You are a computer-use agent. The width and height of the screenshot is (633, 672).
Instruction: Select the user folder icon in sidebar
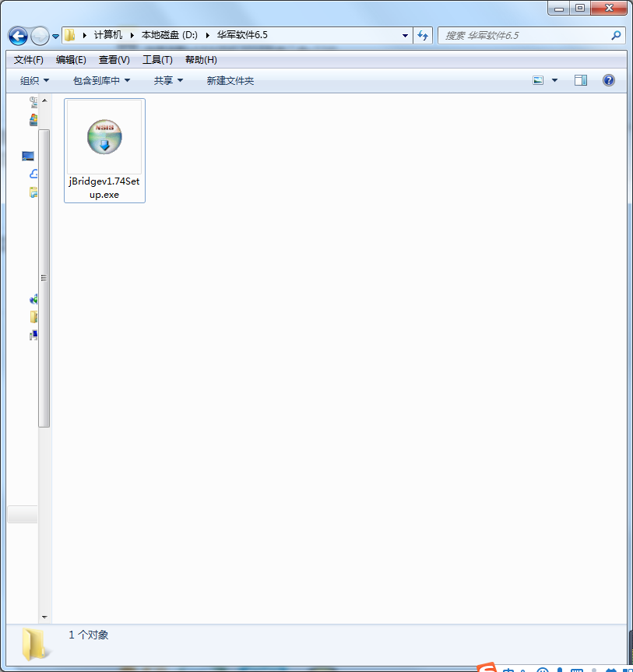tap(33, 317)
